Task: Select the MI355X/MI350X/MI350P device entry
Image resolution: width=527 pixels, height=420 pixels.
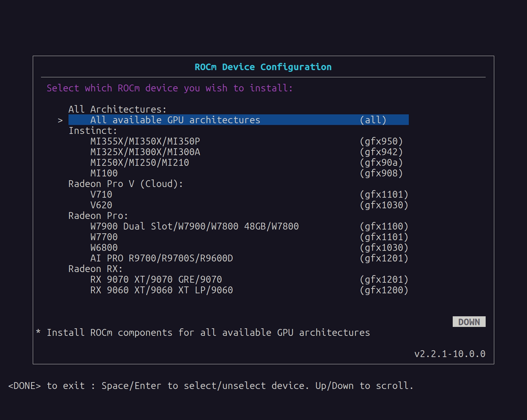Action: tap(247, 141)
